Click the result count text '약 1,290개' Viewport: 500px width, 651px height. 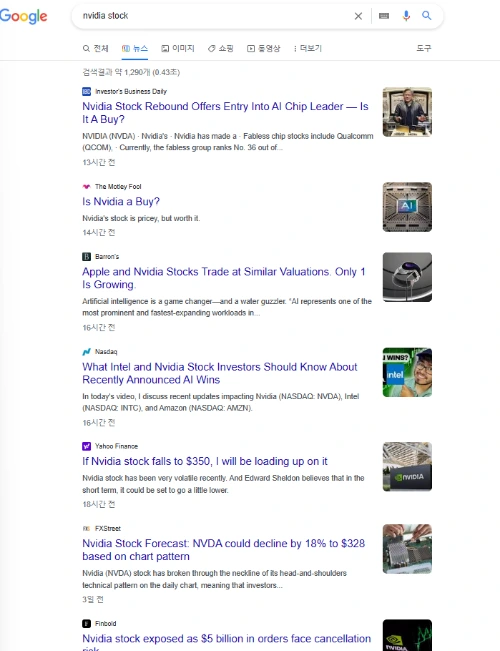click(132, 72)
